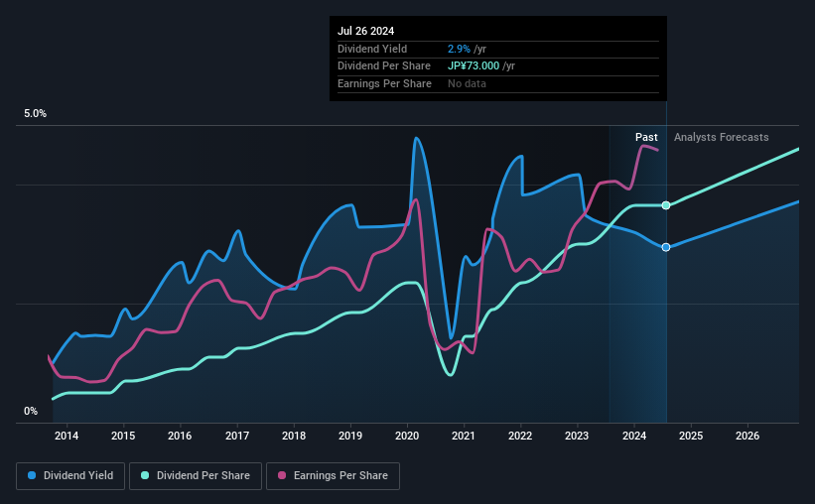Click the 2.9% dividend yield value

[x=459, y=49]
